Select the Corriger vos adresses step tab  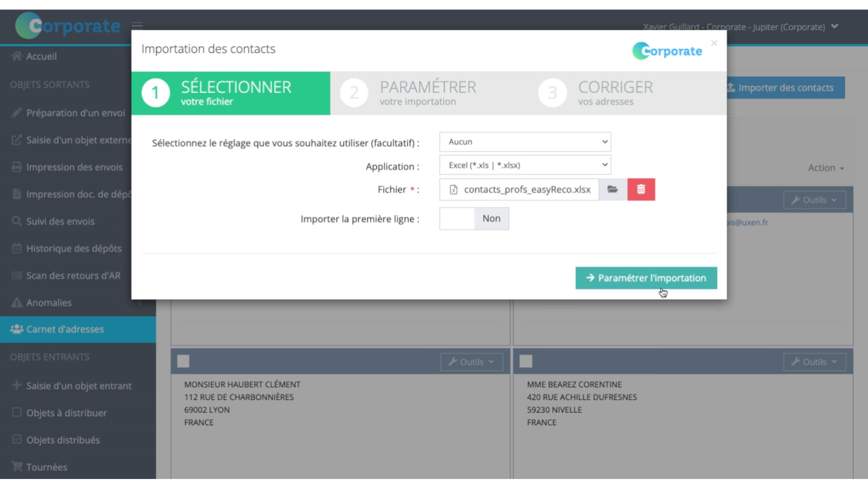628,93
